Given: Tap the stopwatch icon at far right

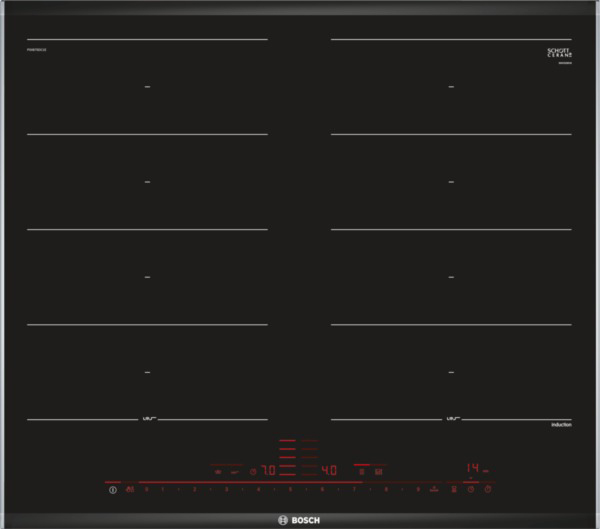Looking at the screenshot, I should tap(488, 489).
